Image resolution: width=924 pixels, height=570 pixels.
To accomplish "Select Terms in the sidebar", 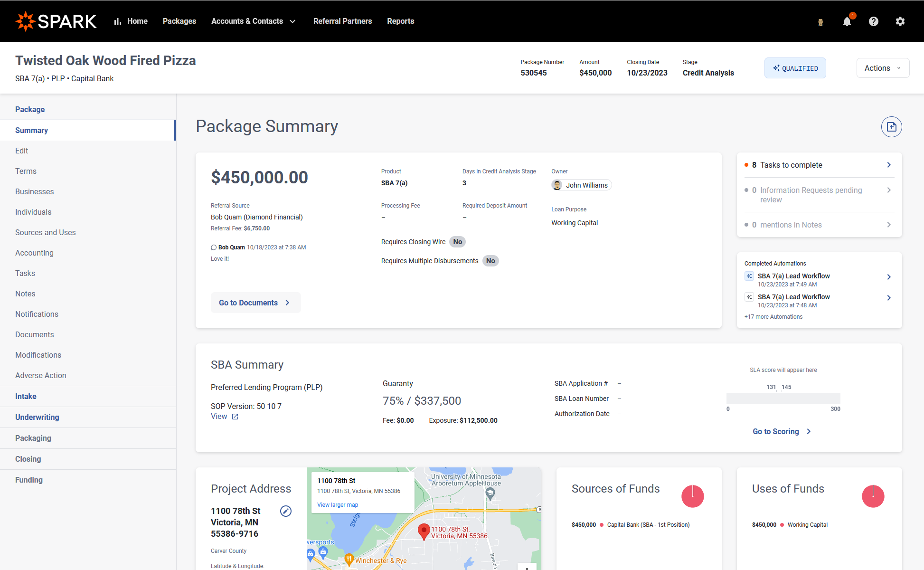I will (88, 171).
